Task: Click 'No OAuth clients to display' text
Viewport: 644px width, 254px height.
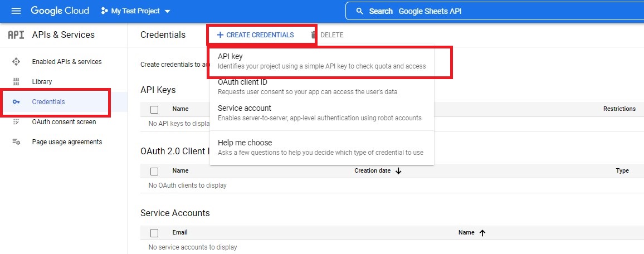Action: pos(187,185)
